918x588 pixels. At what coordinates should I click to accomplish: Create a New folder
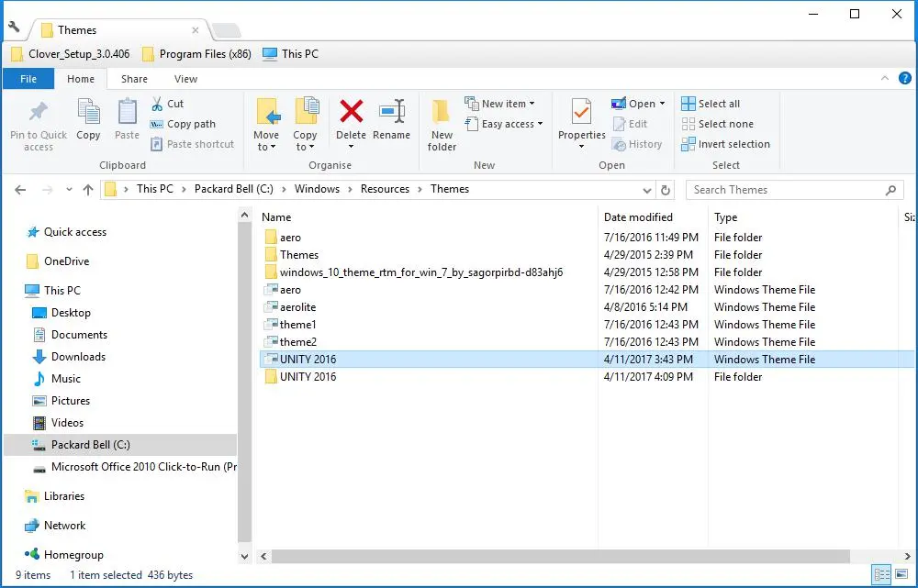pyautogui.click(x=442, y=125)
